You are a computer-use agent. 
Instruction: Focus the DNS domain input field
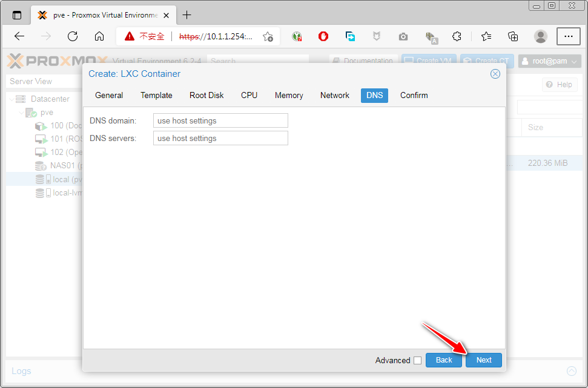220,120
